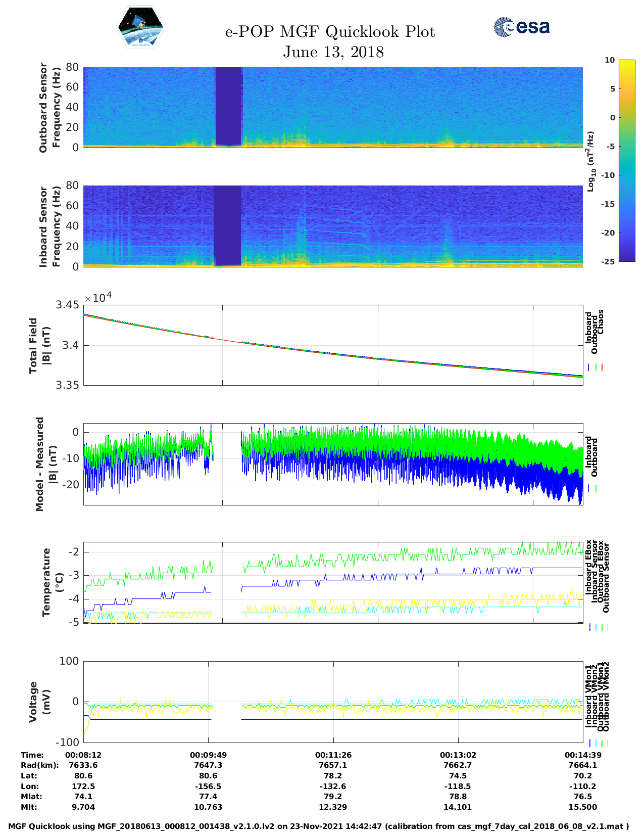
Task: Click the data gap in Outboard Sensor spectrogram
Action: pos(229,106)
